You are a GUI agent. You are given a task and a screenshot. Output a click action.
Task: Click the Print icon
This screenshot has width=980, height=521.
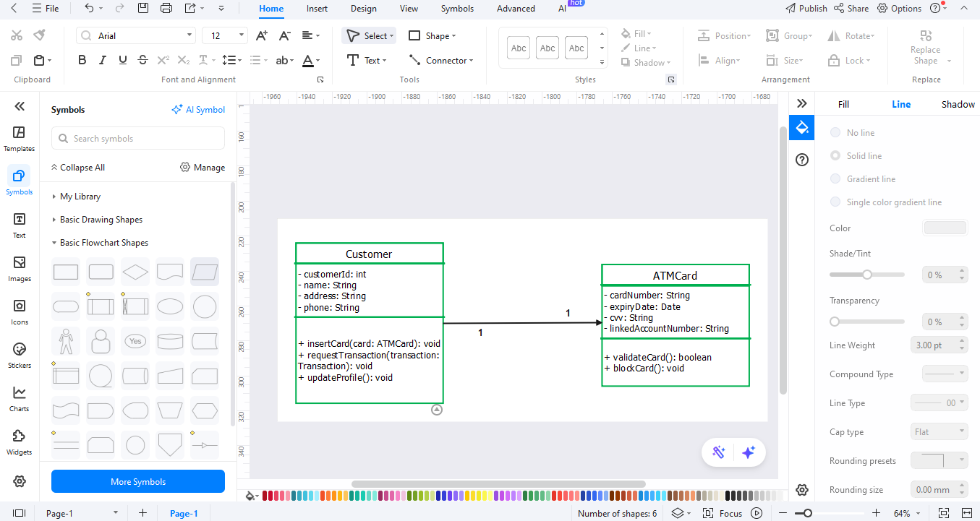166,9
